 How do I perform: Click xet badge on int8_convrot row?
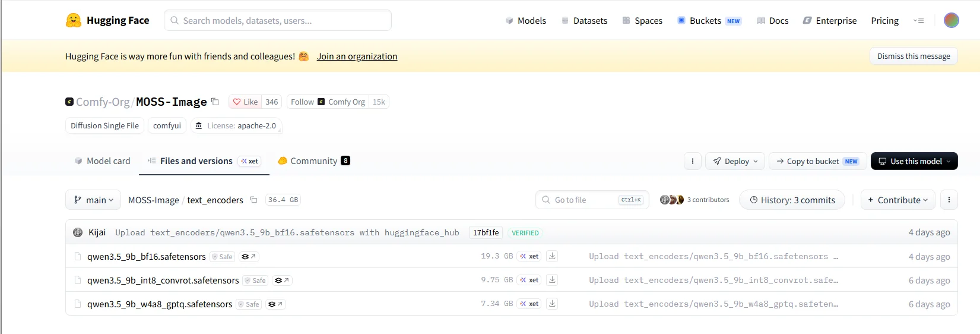click(x=529, y=280)
